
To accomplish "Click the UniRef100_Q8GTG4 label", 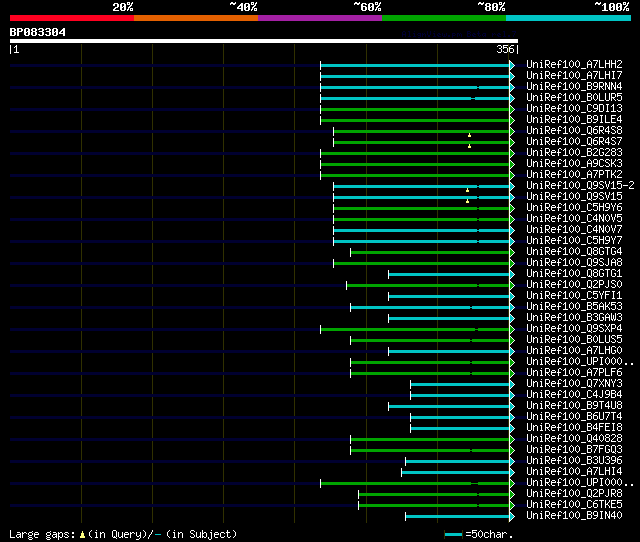I will 574,252.
